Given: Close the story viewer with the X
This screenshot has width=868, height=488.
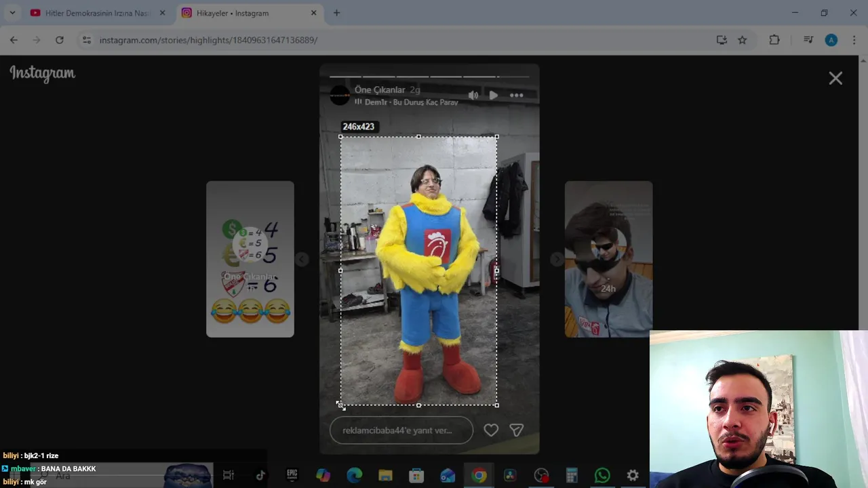Looking at the screenshot, I should tap(835, 79).
